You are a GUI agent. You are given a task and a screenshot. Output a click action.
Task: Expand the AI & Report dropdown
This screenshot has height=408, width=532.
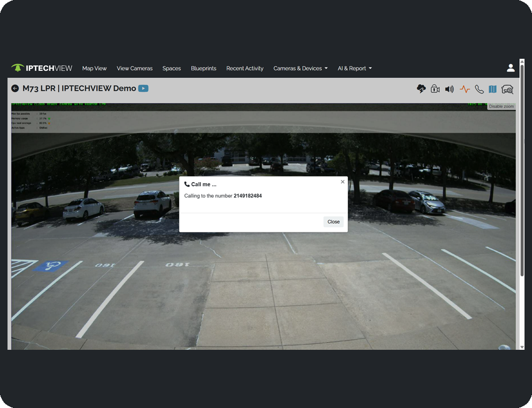[354, 68]
